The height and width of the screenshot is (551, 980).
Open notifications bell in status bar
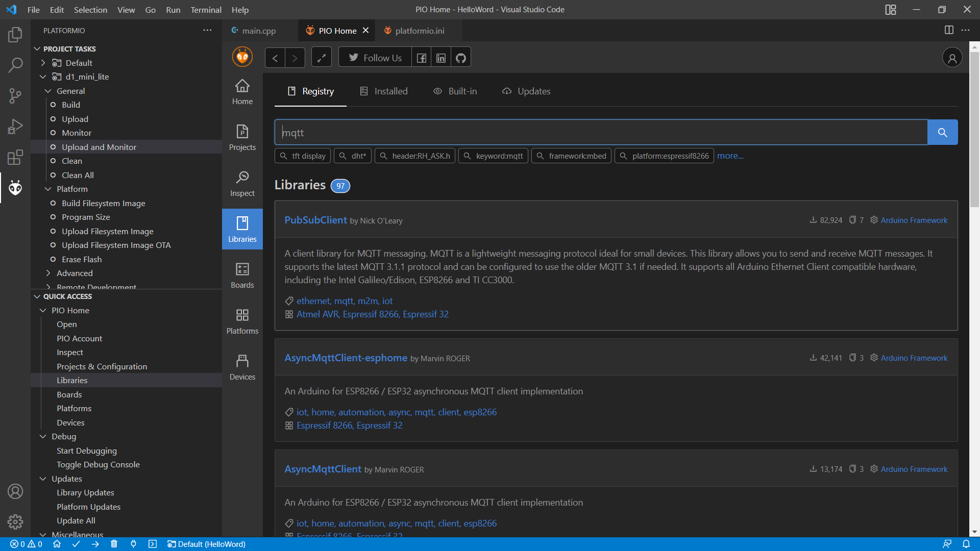[966, 544]
